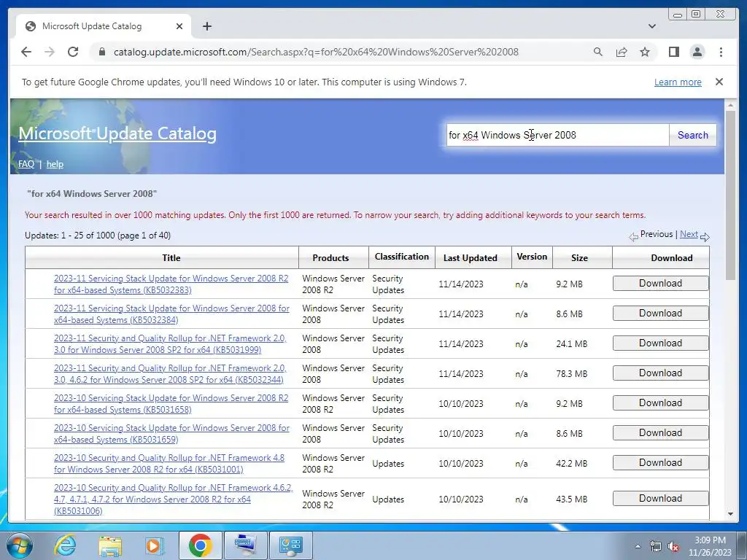This screenshot has height=560, width=747.
Task: Open the on-screen keyboard taskbar item
Action: pyautogui.click(x=245, y=545)
